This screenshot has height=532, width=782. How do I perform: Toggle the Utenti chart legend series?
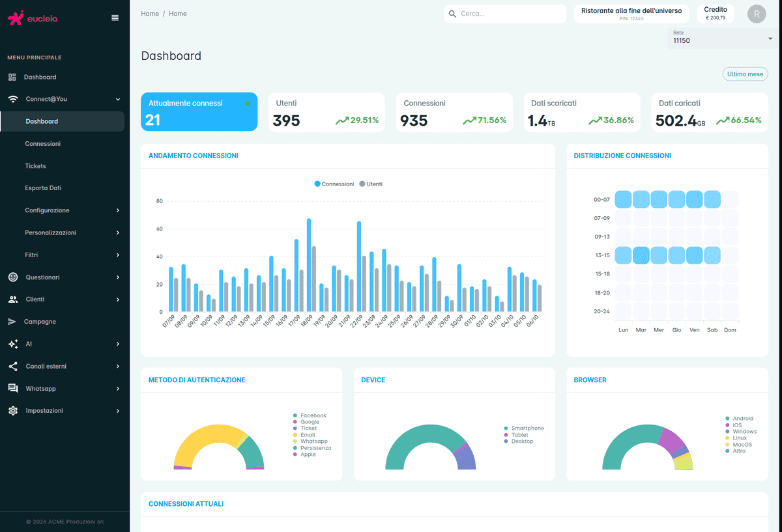[x=371, y=184]
